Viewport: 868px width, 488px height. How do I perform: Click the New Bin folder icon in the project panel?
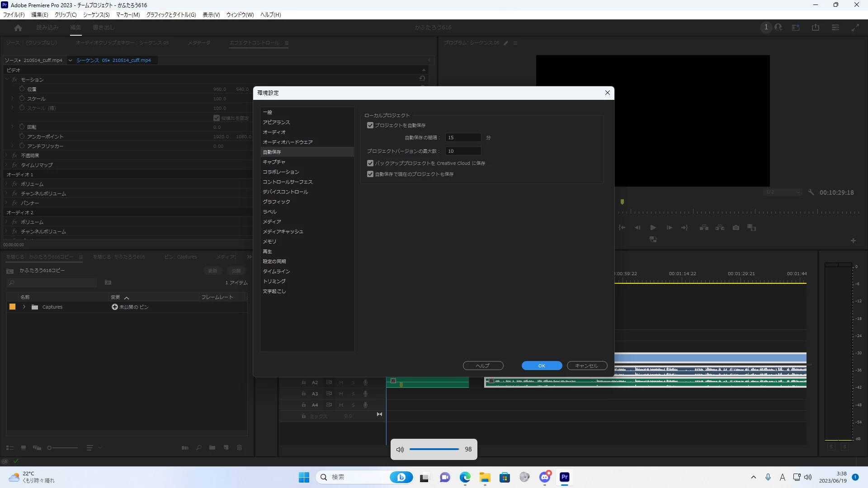click(x=212, y=448)
